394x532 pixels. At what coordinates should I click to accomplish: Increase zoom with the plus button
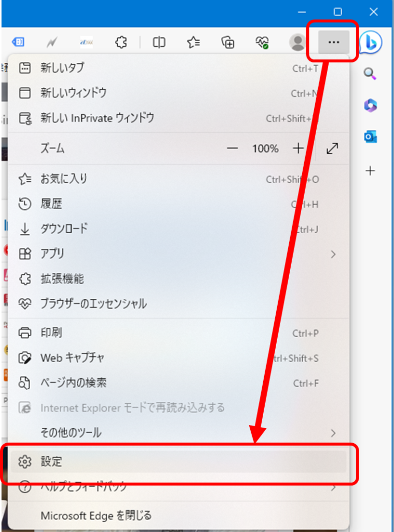coord(298,148)
